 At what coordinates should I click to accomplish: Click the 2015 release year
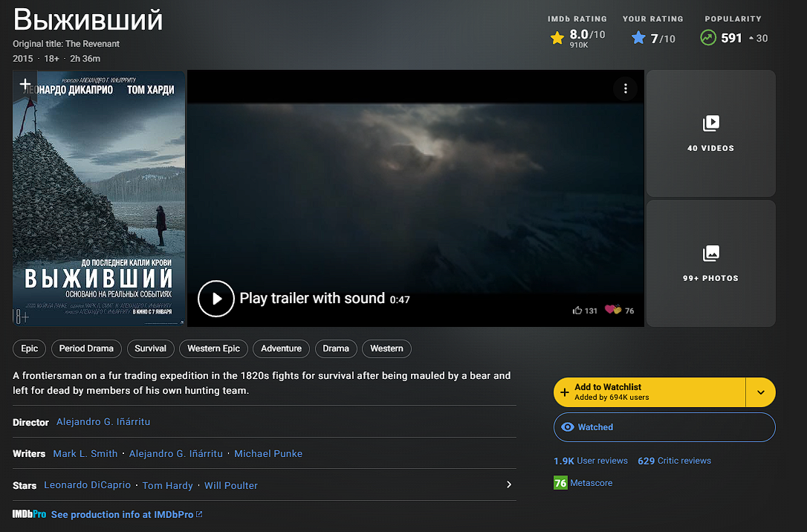pos(22,59)
